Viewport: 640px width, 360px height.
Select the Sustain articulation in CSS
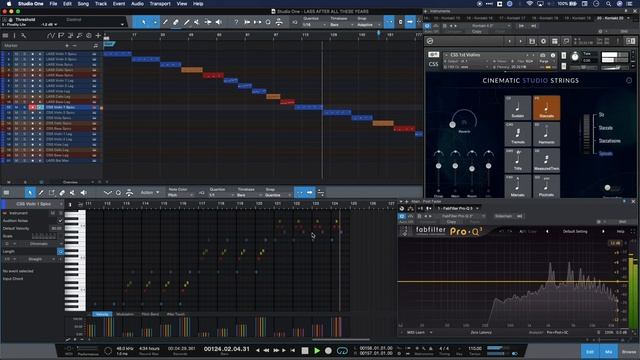click(518, 108)
